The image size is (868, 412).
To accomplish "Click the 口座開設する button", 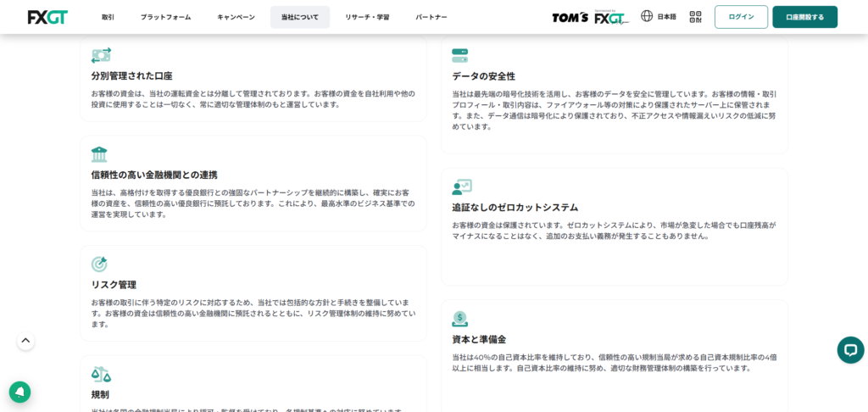I will [x=805, y=17].
